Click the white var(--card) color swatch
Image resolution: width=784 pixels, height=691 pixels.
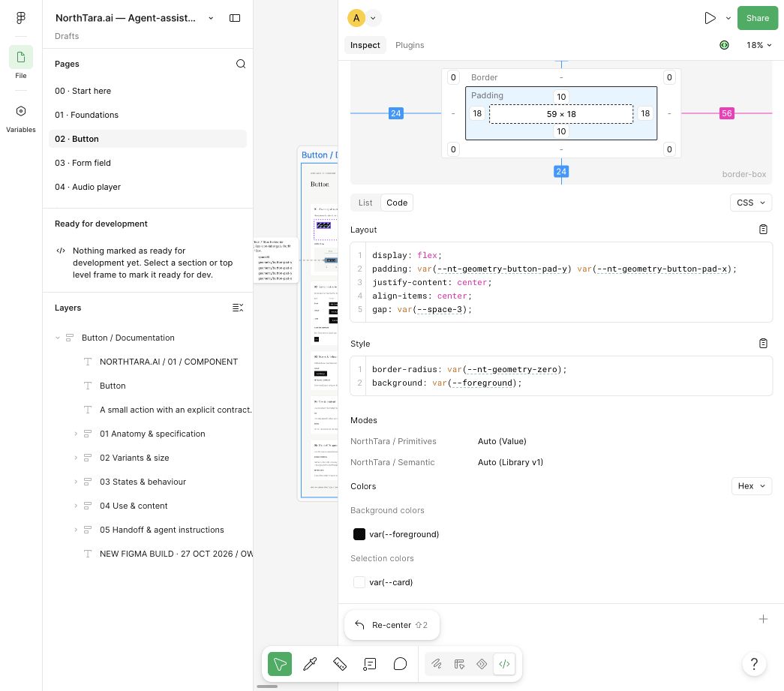(x=359, y=582)
